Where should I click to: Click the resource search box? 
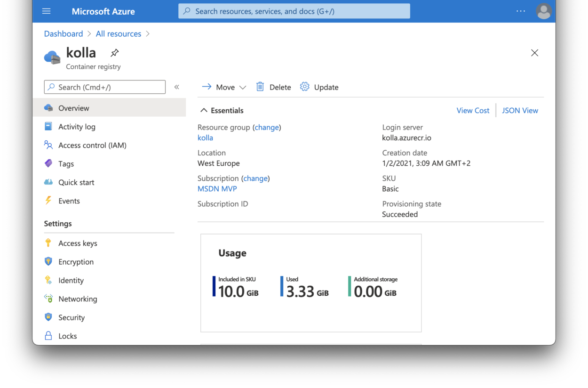[x=294, y=10]
